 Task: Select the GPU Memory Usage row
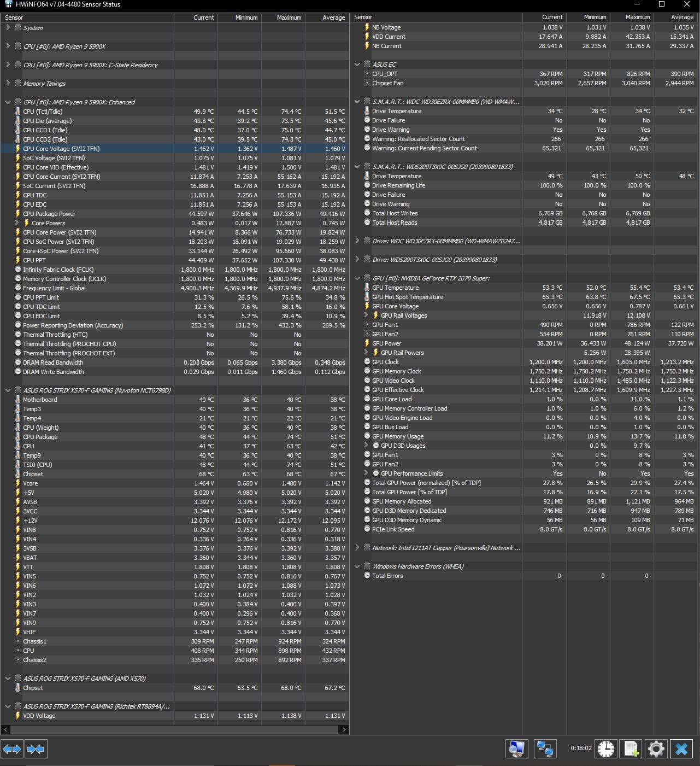coord(525,436)
